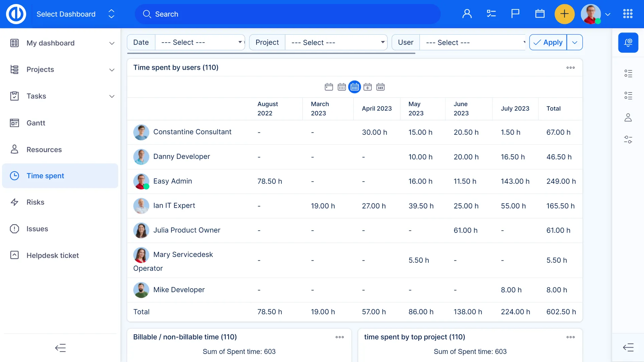
Task: Go to Risks in the sidebar
Action: (x=35, y=202)
